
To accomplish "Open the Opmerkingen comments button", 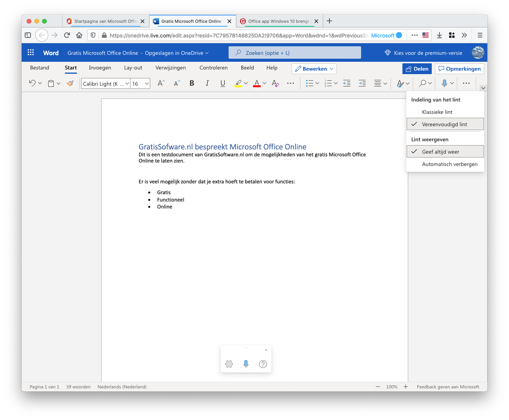I will pyautogui.click(x=459, y=69).
